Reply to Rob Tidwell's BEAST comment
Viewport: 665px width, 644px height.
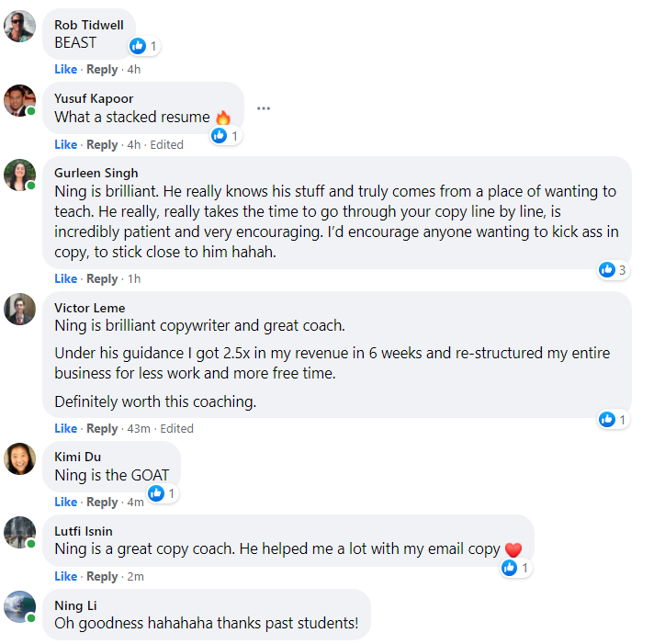coord(102,70)
